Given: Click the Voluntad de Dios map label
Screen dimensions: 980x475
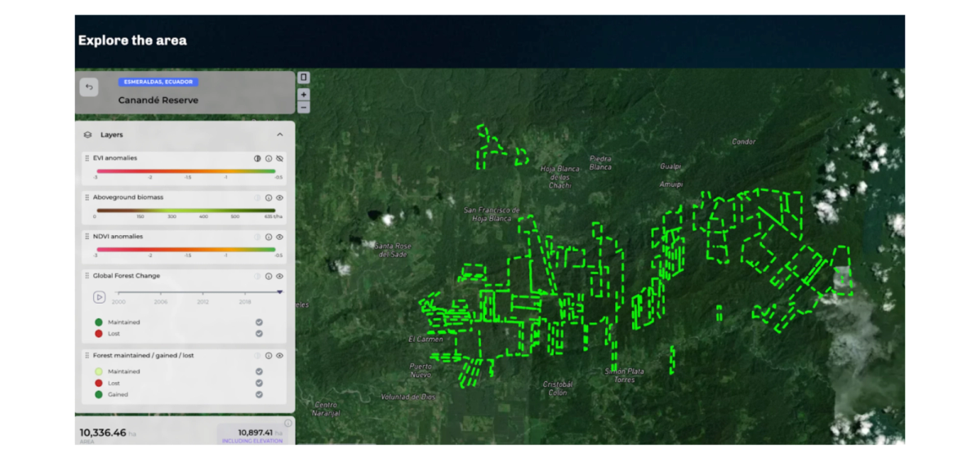Looking at the screenshot, I should coord(408,397).
